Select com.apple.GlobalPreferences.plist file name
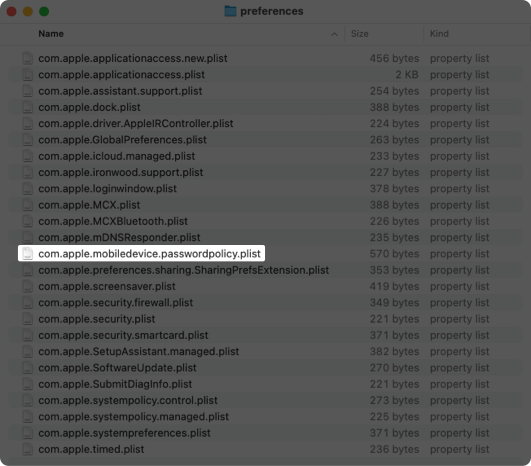The height and width of the screenshot is (466, 531). [x=122, y=140]
